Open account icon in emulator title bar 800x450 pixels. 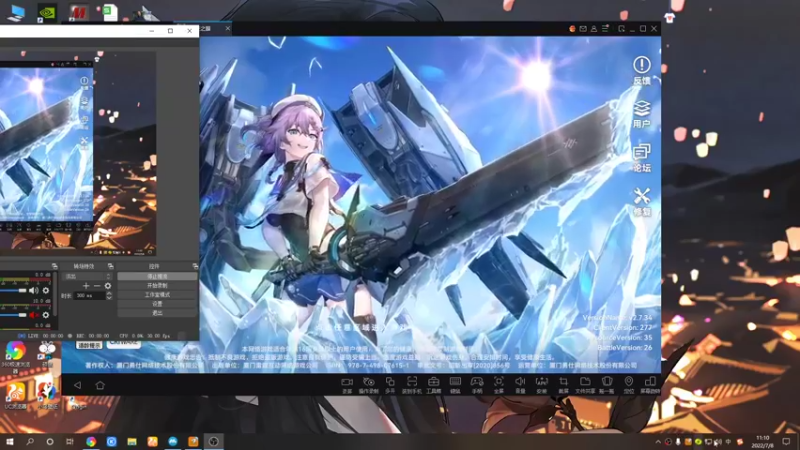tap(594, 29)
